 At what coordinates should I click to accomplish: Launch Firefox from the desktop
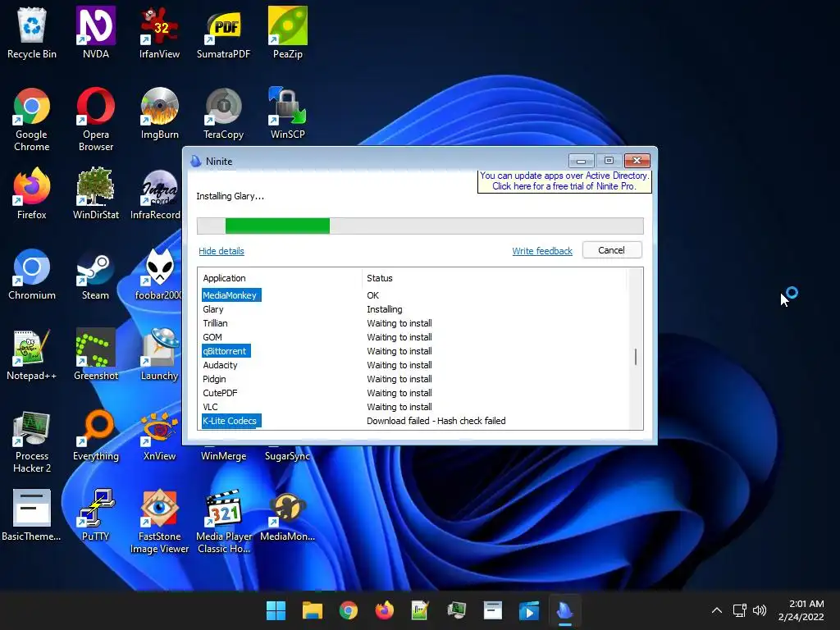tap(32, 194)
